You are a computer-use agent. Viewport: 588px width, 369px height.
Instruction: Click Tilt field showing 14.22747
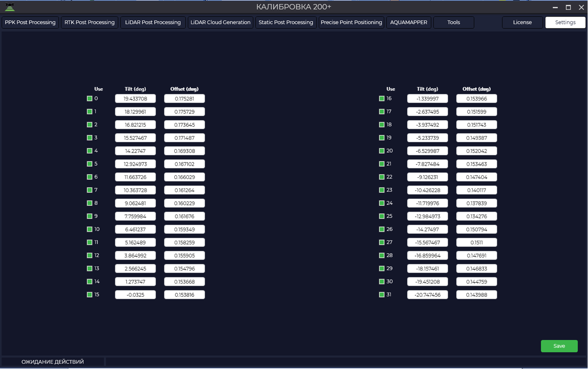[135, 151]
